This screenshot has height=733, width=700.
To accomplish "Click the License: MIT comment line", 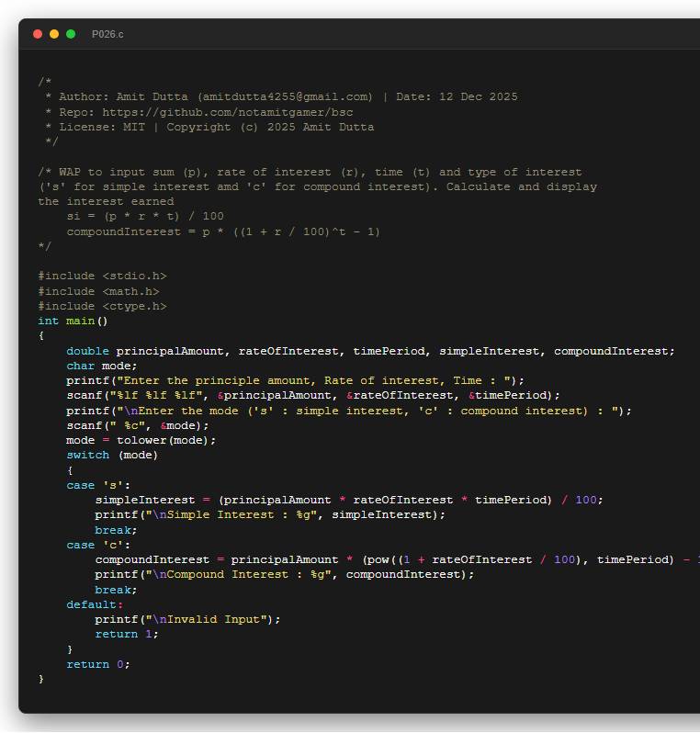I will click(x=209, y=127).
